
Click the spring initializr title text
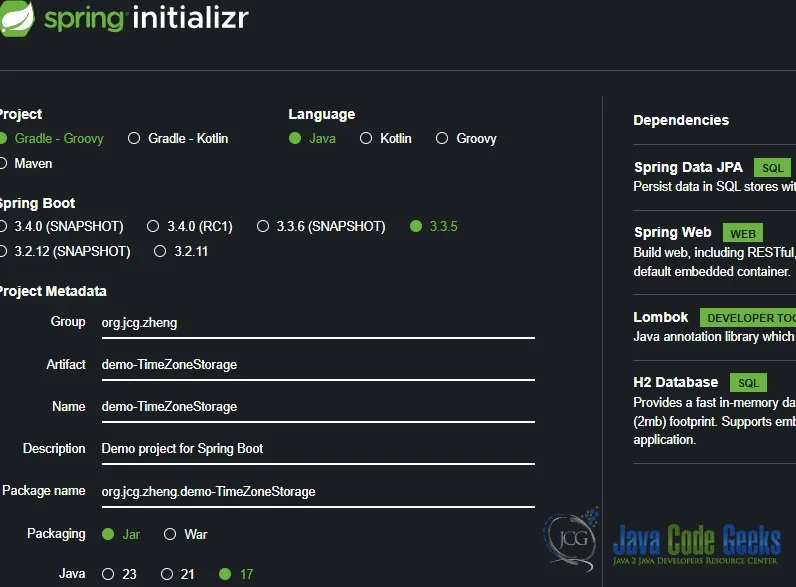pyautogui.click(x=147, y=18)
